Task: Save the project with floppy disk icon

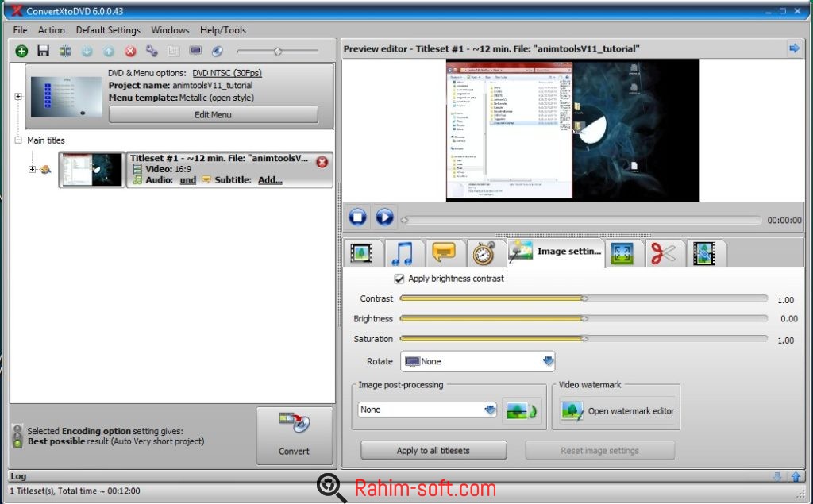Action: (44, 51)
